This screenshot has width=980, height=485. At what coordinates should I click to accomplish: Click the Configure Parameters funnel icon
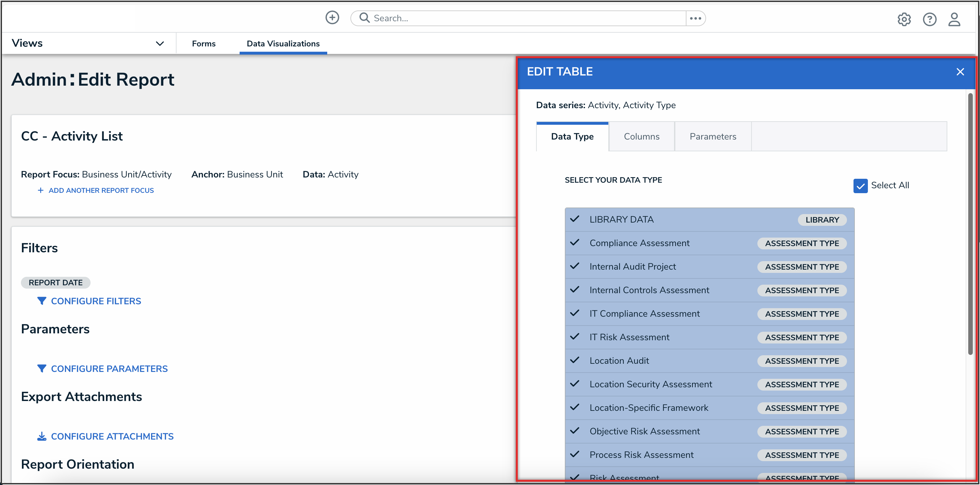[42, 369]
